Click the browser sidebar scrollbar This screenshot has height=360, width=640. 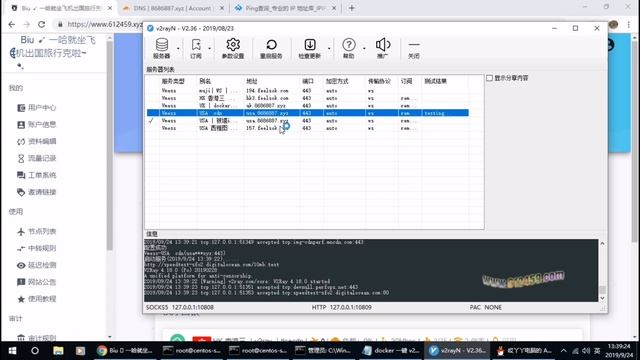109,147
